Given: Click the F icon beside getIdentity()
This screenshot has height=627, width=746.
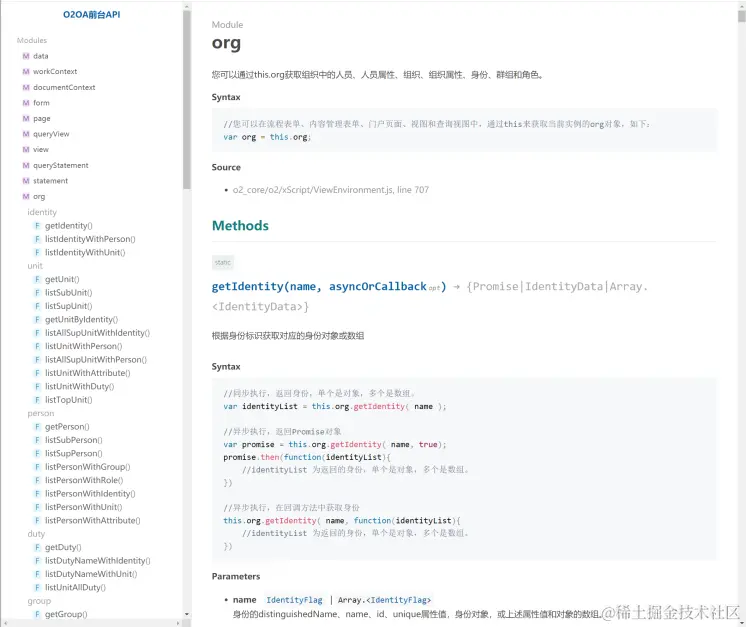Looking at the screenshot, I should (37, 226).
